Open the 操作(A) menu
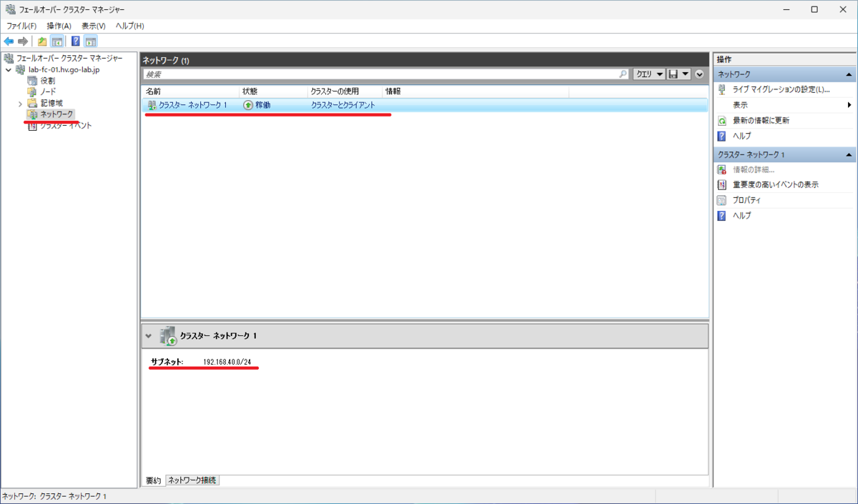858x504 pixels. (x=59, y=26)
